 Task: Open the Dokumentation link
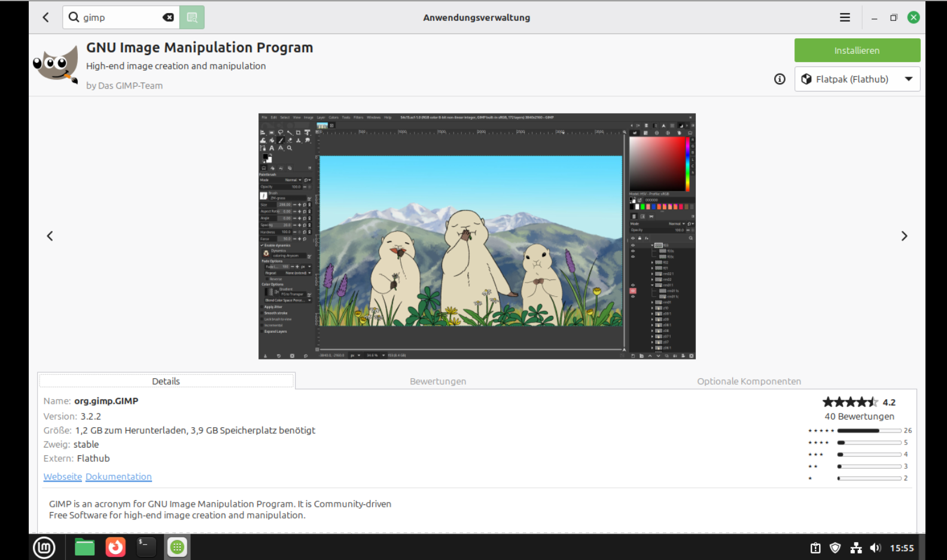point(118,477)
